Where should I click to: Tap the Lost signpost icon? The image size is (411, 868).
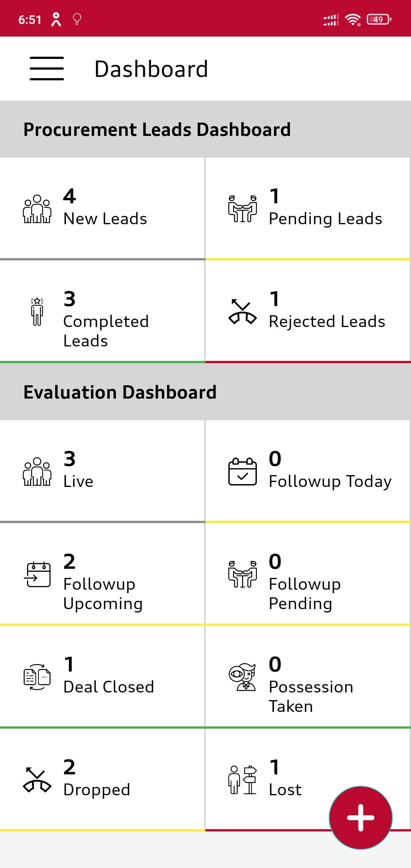coord(242,780)
